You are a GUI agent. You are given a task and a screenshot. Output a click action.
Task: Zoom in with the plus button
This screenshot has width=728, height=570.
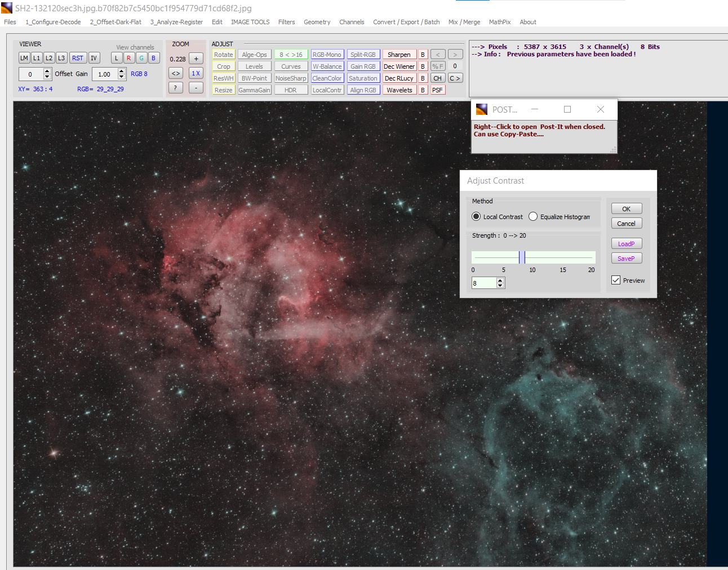point(196,59)
